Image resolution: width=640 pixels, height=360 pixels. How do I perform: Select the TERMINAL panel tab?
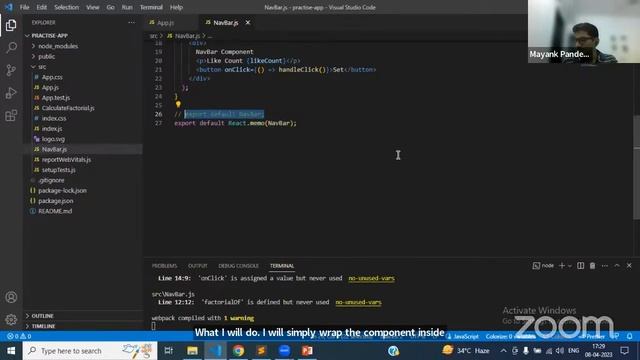[282, 266]
